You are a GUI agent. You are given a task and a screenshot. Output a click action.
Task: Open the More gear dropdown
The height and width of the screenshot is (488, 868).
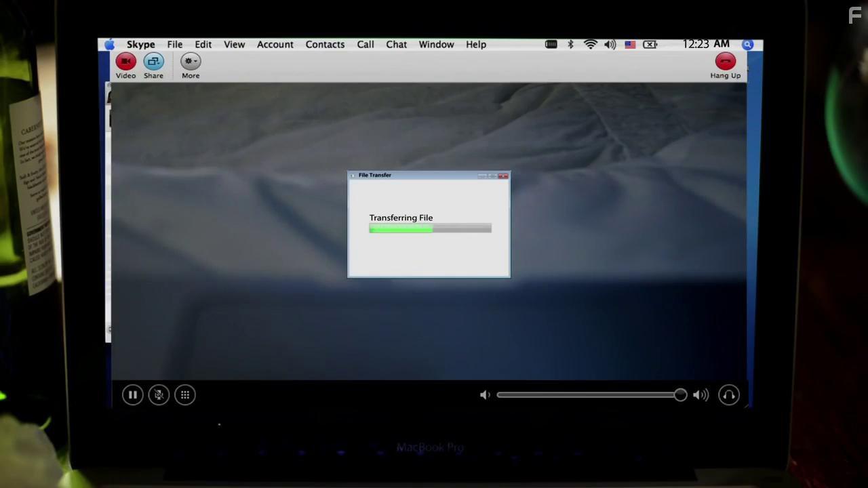click(191, 62)
